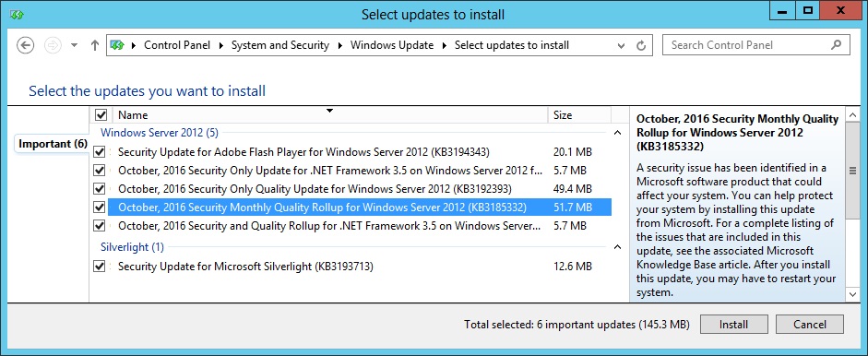Click the search magnifier icon

[837, 45]
